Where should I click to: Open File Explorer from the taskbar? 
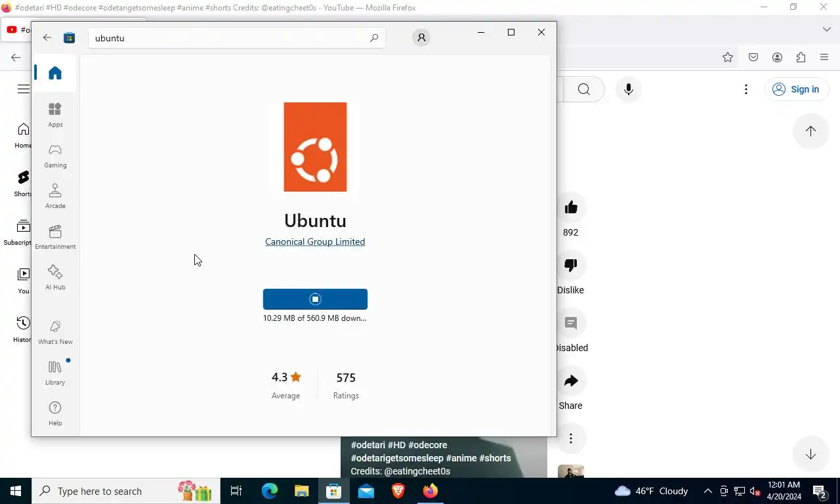pyautogui.click(x=301, y=491)
